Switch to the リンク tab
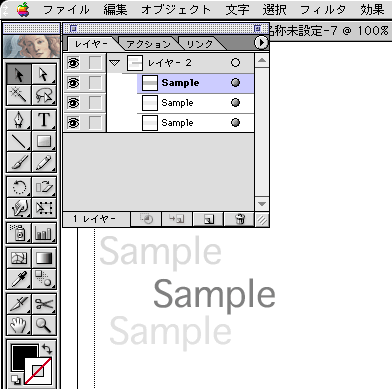 click(200, 44)
